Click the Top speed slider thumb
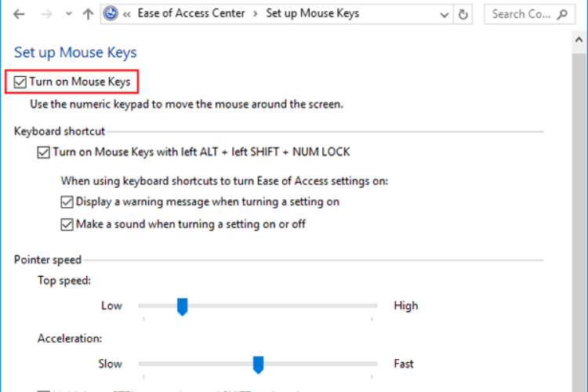588x392 pixels. [x=182, y=307]
